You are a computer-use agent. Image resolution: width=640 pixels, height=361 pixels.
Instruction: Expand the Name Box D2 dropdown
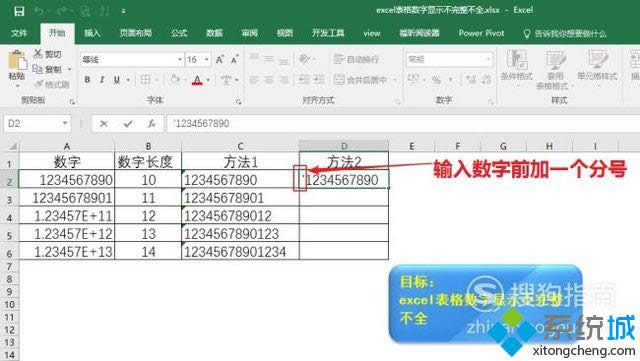coord(65,123)
